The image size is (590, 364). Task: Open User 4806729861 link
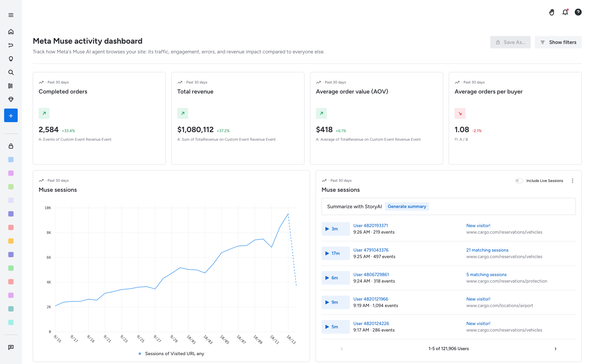click(371, 275)
